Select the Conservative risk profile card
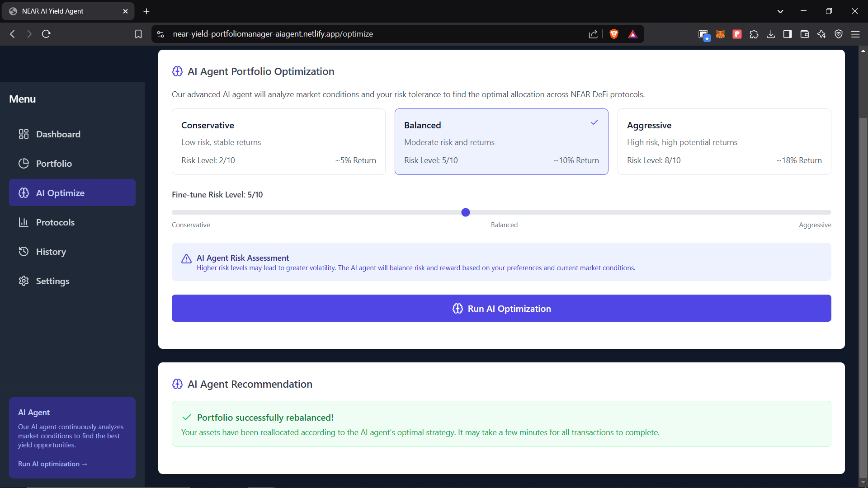Screen dimensions: 868x488 [278, 141]
